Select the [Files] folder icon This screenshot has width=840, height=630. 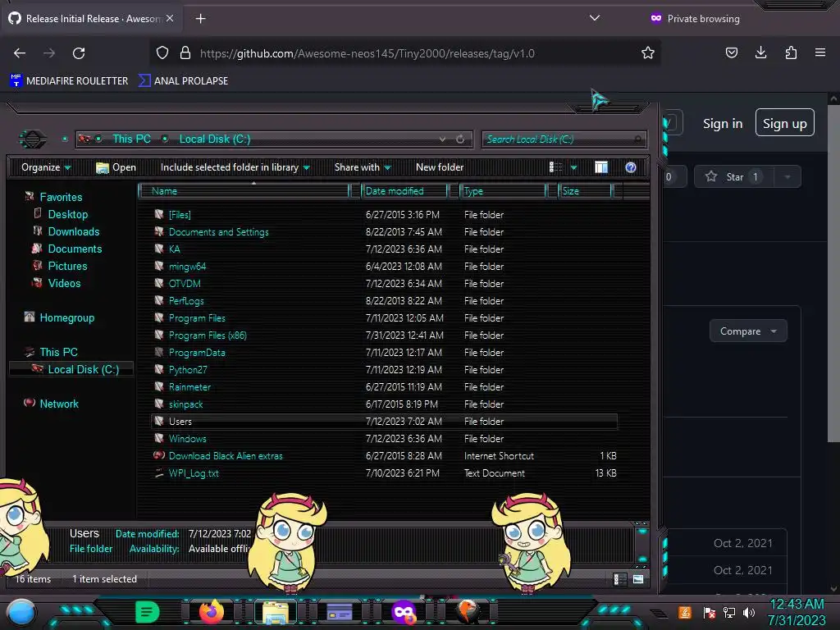point(159,214)
